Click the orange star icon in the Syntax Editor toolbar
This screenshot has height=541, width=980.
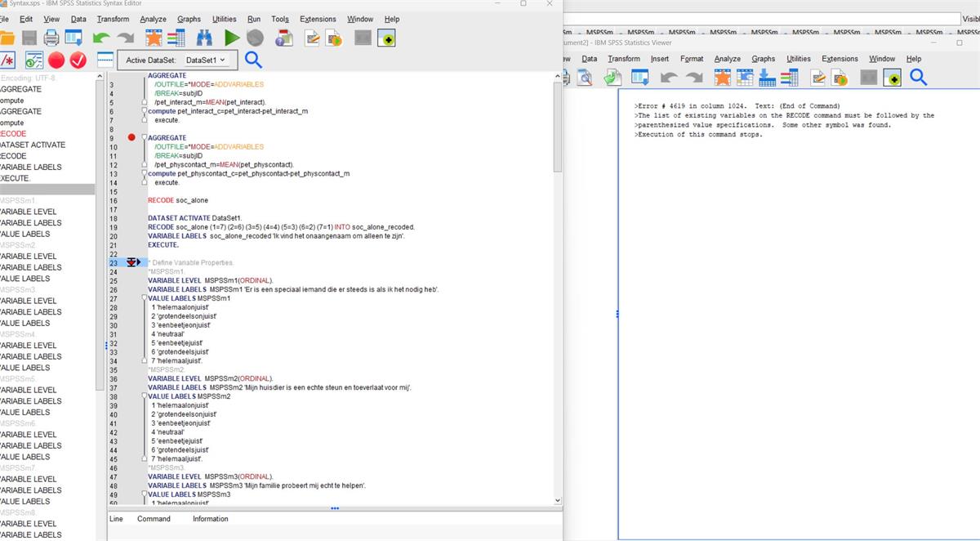[154, 38]
